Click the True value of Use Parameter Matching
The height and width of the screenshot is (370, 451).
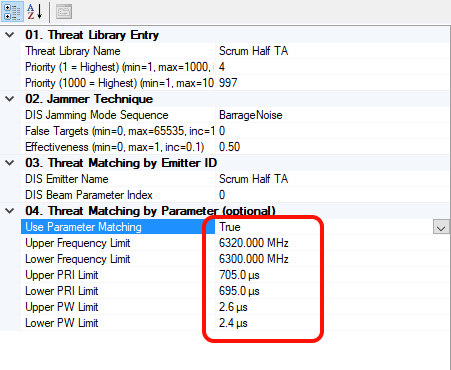(230, 227)
